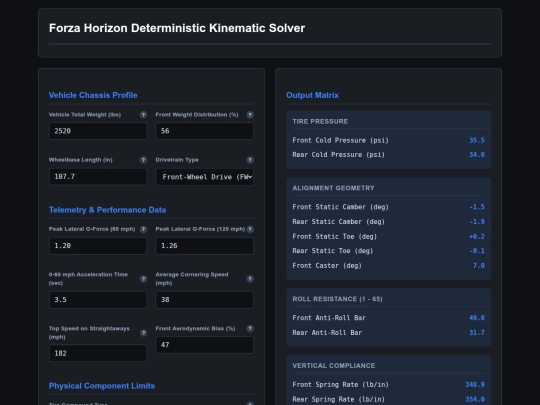Click the Front Weight Distribution input

click(205, 131)
